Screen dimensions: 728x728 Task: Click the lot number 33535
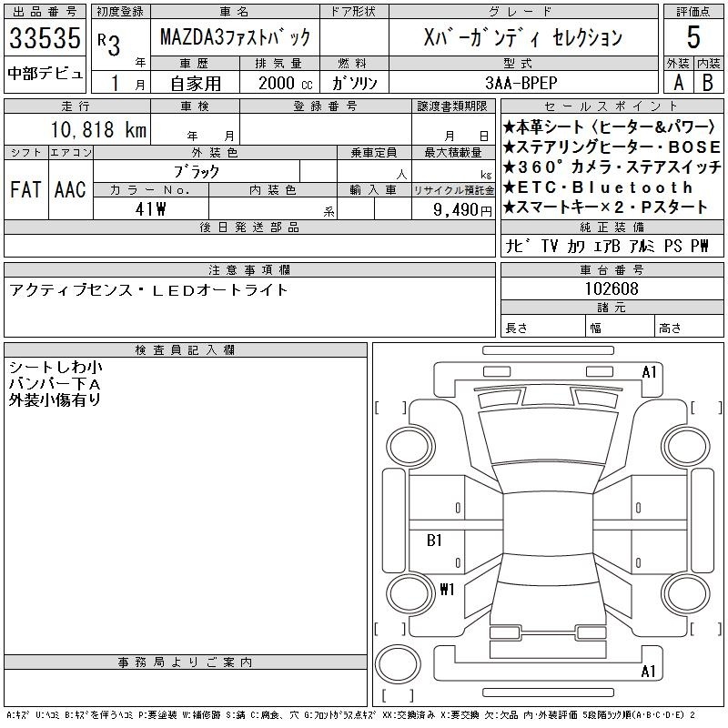(45, 39)
